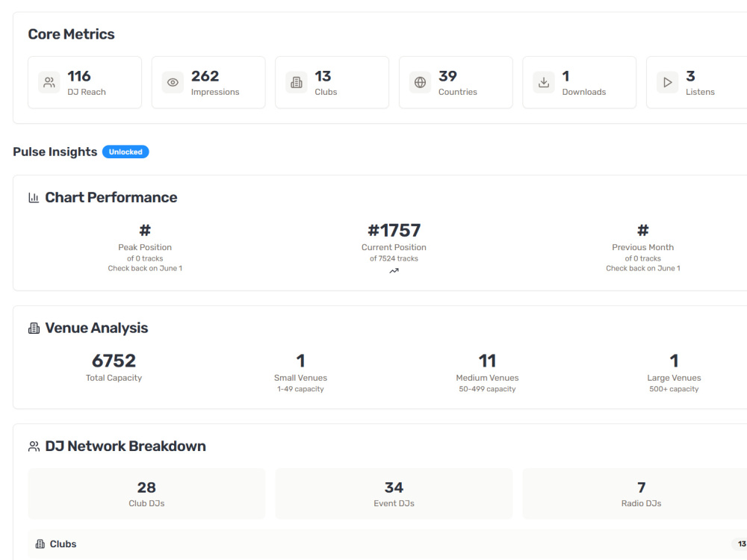
Task: Click the DJ Network Breakdown people icon
Action: click(x=34, y=447)
